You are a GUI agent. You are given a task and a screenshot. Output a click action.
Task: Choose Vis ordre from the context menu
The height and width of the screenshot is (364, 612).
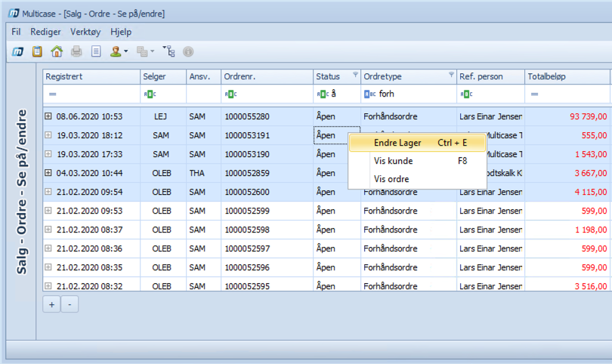click(417, 179)
